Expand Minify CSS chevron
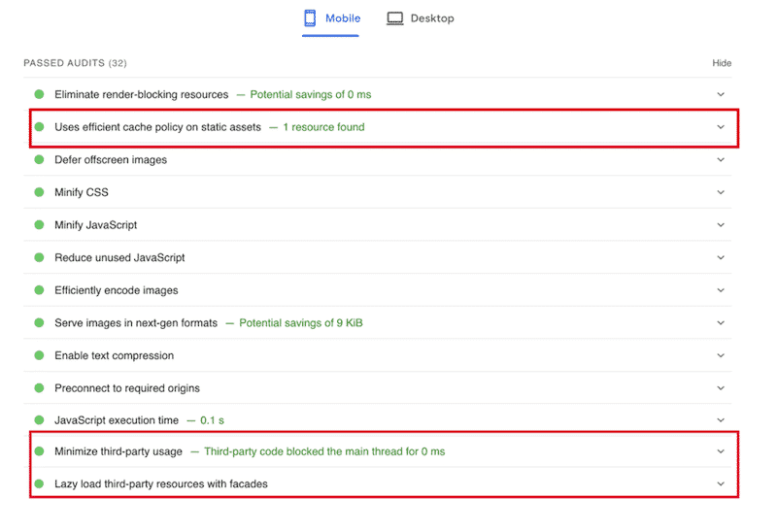Screen dimensions: 777x532 click(x=721, y=192)
